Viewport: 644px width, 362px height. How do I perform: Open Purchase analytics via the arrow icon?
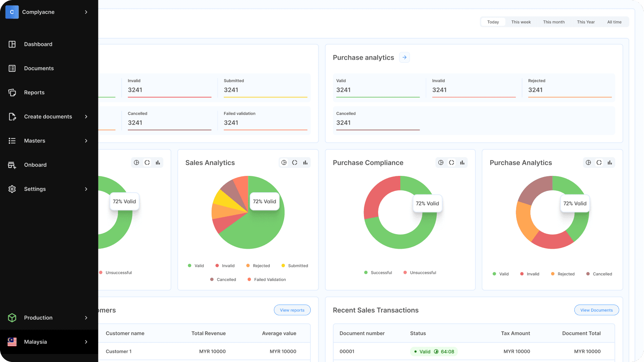(x=404, y=57)
